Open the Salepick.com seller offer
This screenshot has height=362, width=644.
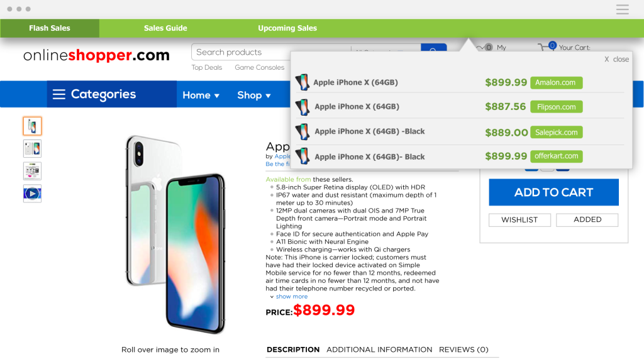click(556, 132)
